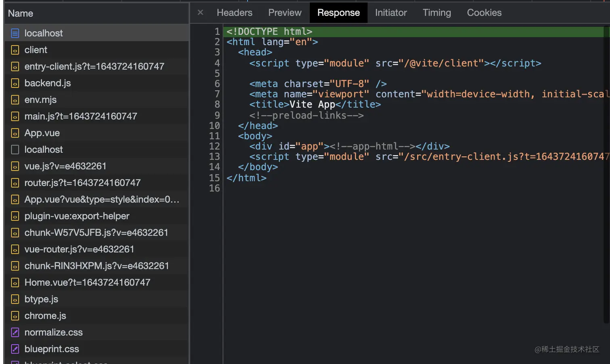Click the script icon beside btype.js

click(15, 299)
